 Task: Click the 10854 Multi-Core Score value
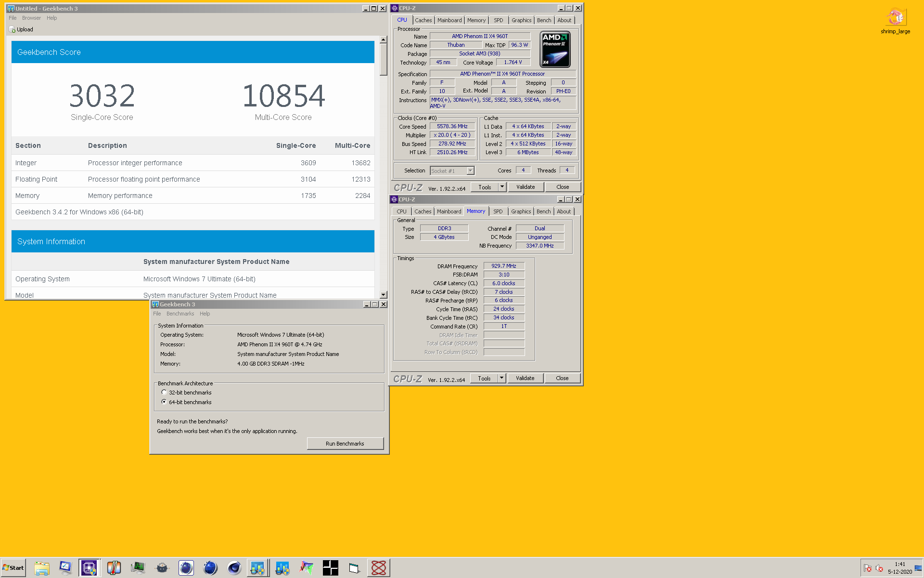(283, 95)
